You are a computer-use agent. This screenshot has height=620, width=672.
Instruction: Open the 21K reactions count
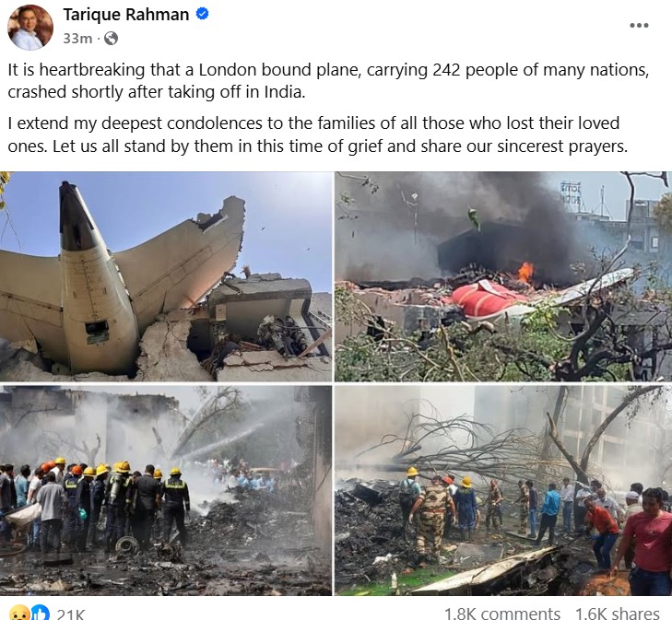[71, 614]
